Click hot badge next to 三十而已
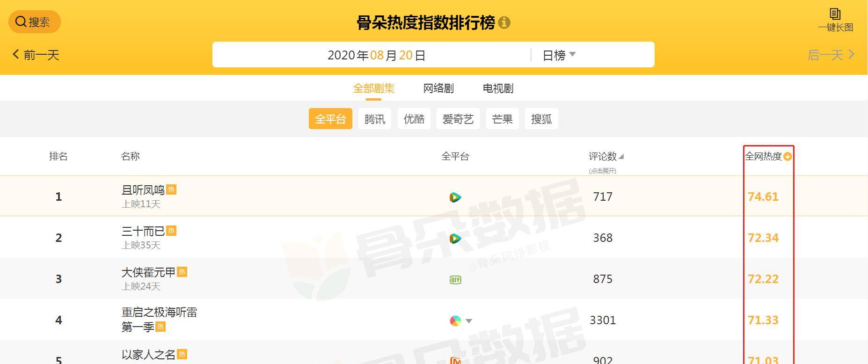This screenshot has height=364, width=868. coord(171,231)
